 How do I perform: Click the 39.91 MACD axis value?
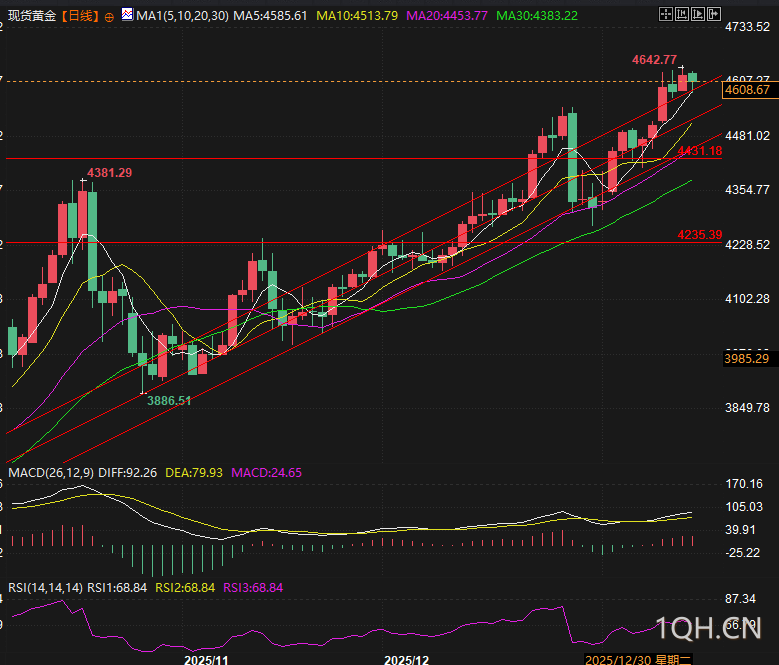(x=740, y=530)
